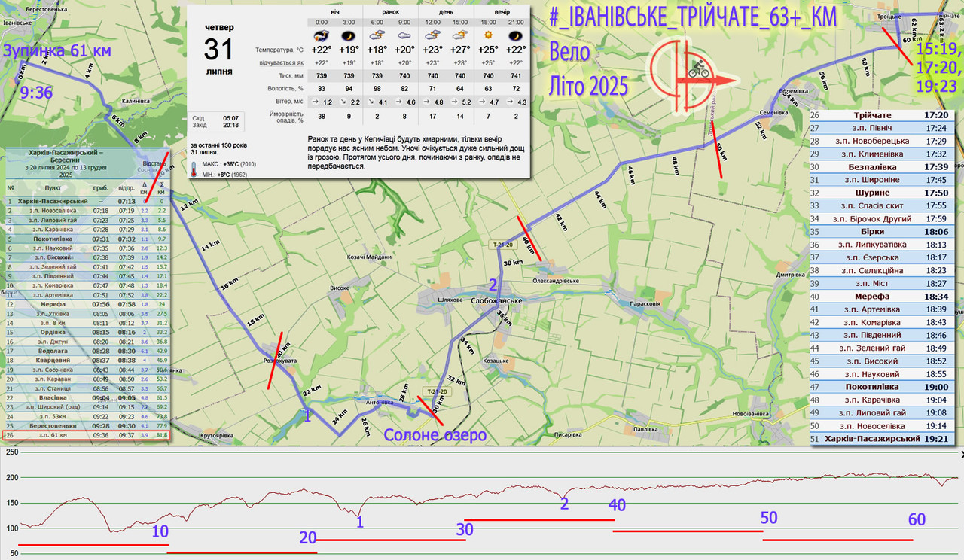This screenshot has height=560, width=964.
Task: Click the Власівка 09:04 row
Action: (87, 397)
